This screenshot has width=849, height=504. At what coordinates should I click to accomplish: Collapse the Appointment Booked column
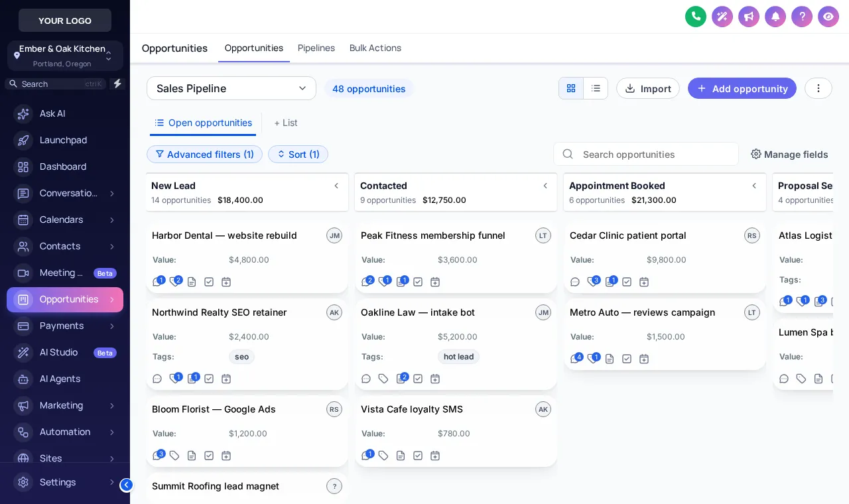tap(754, 186)
